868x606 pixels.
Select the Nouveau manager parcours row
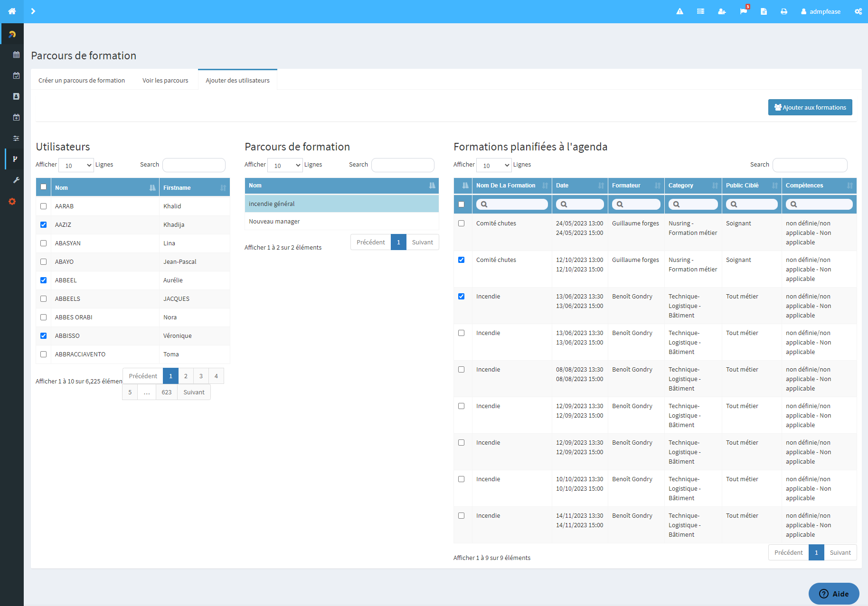[342, 222]
